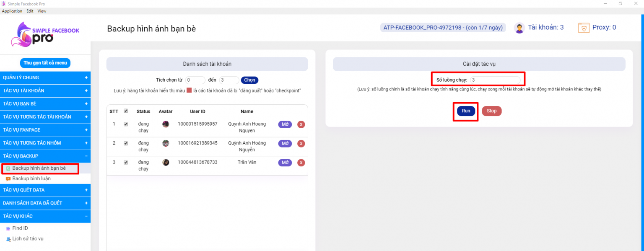Open Backup hình ảnh bạn bè tool

click(40, 168)
